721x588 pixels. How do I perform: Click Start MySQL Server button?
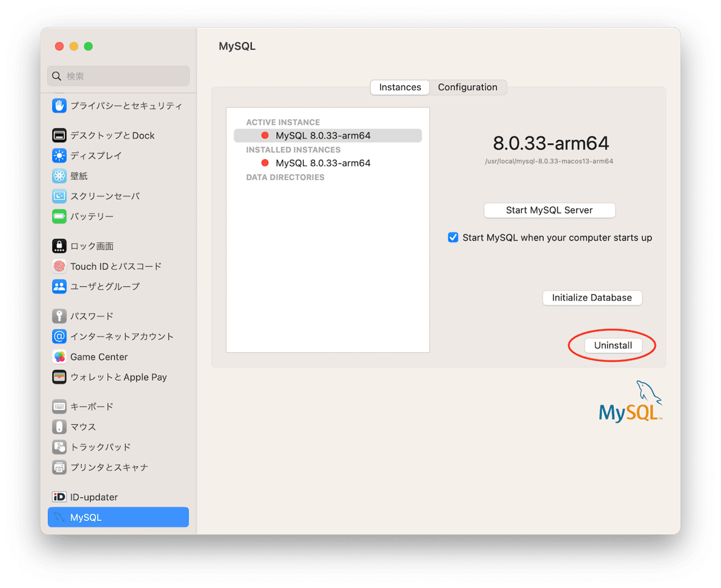tap(550, 210)
